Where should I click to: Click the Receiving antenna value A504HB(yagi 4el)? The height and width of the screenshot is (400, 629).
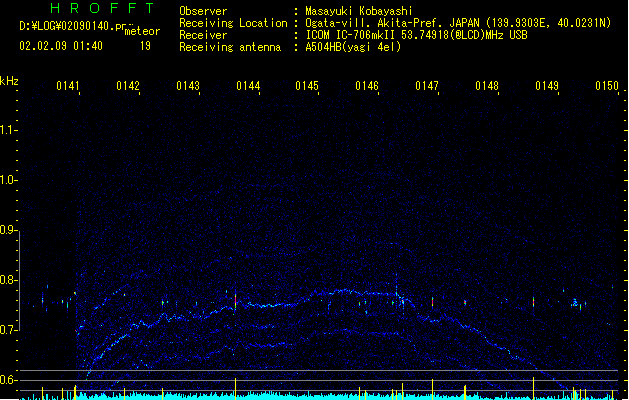pos(353,47)
